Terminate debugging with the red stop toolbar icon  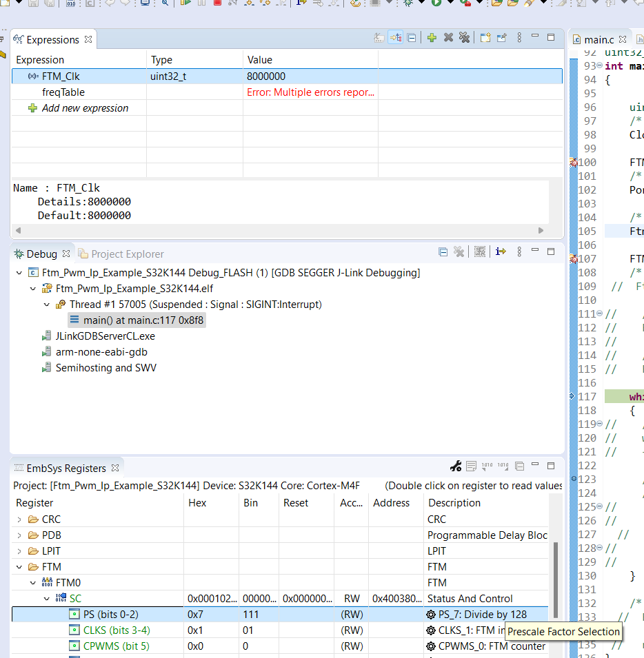(217, 6)
